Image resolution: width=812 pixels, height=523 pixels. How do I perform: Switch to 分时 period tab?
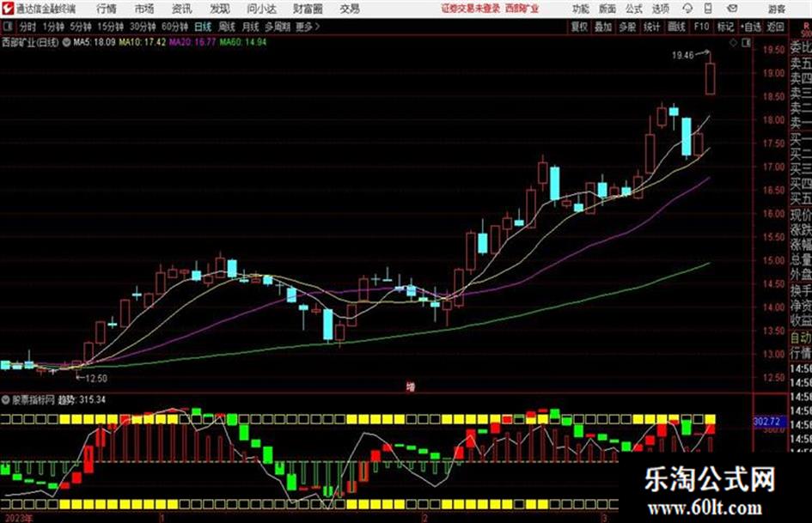point(27,27)
